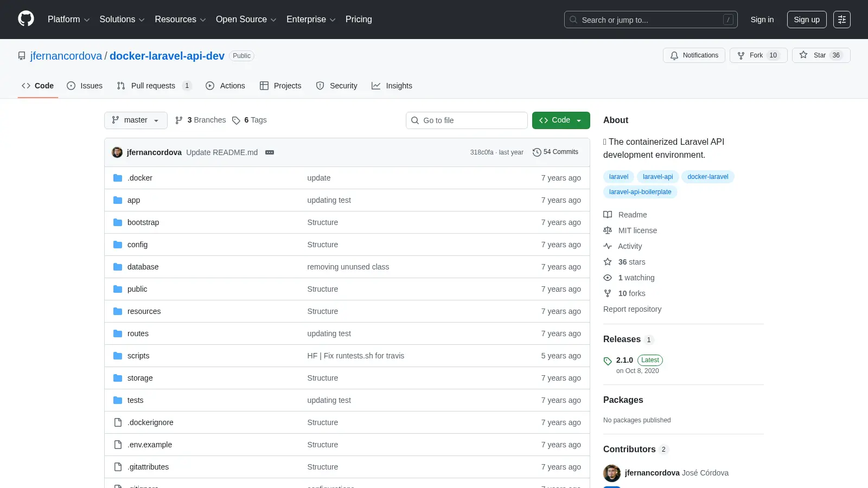Viewport: 868px width, 488px height.
Task: Click the folder icon next to tests
Action: coord(118,400)
